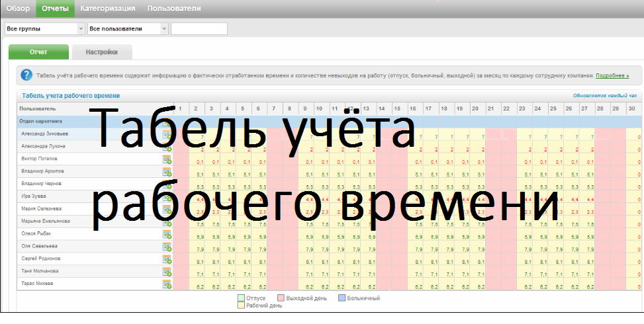644x324 pixels.
Task: Click the Отпуск legend color swatch
Action: pos(241,298)
